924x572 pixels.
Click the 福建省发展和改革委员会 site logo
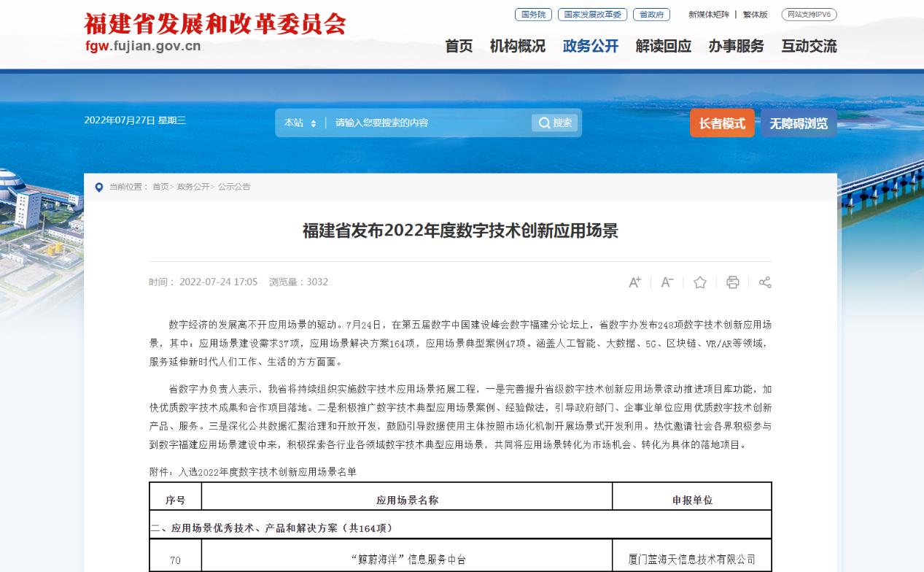(x=215, y=23)
